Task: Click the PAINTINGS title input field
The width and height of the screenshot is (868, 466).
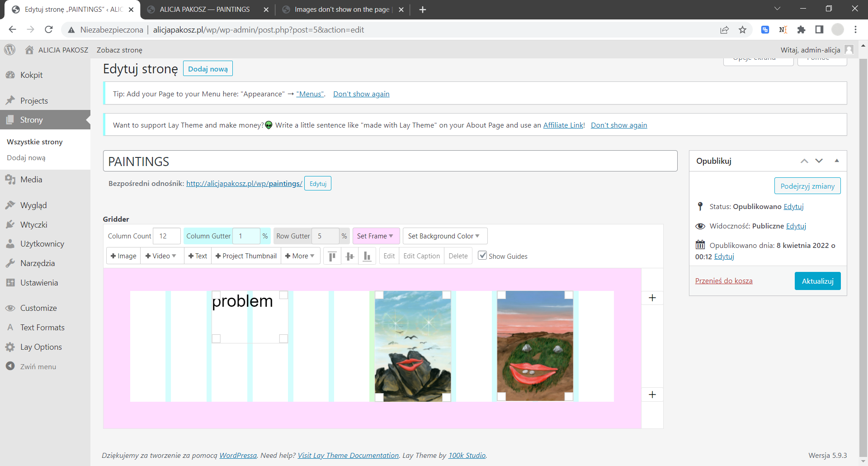Action: [x=390, y=161]
